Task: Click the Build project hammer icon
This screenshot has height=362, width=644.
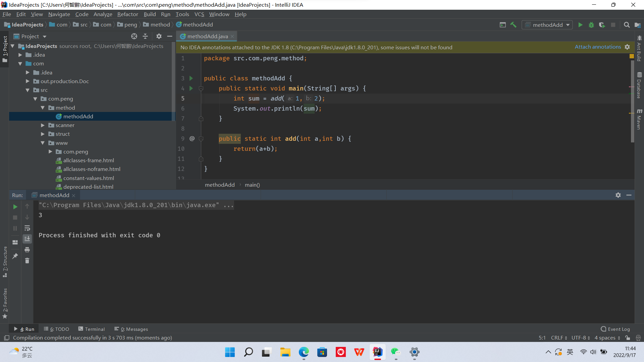Action: tap(513, 25)
